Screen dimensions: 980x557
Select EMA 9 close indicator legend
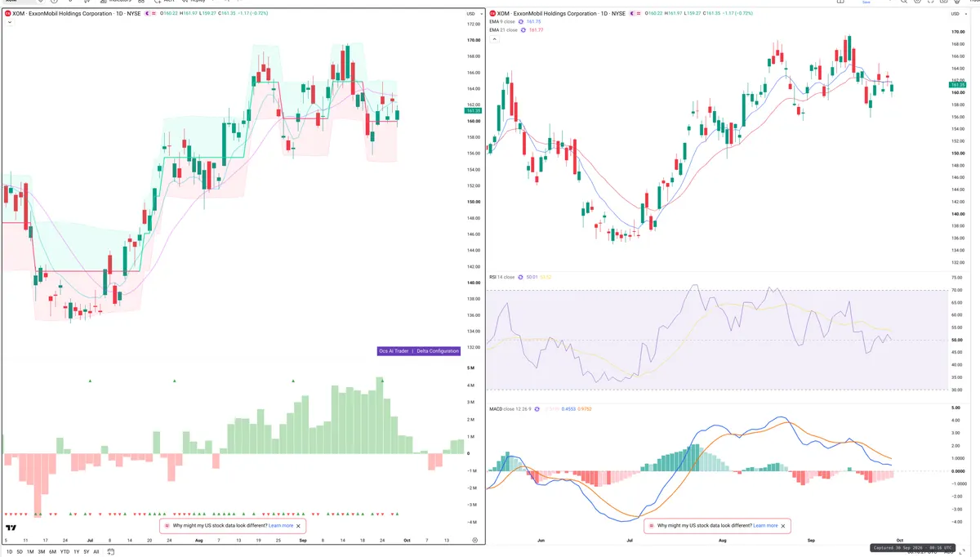[503, 22]
